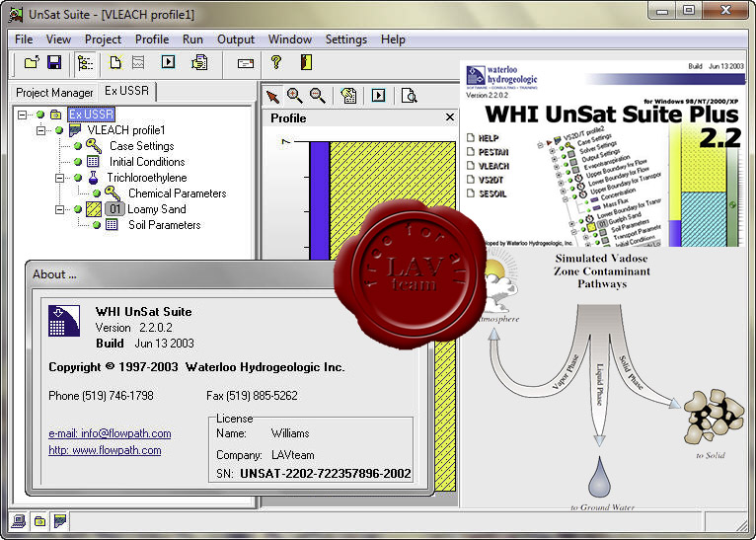Image resolution: width=756 pixels, height=540 pixels.
Task: Toggle the project tree view toolbar icon
Action: coord(85,63)
